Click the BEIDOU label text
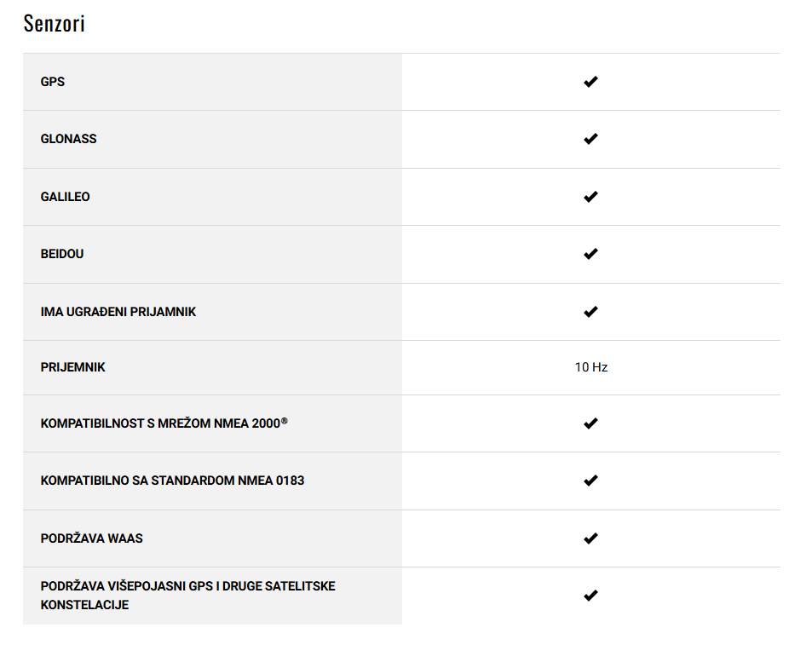 (62, 254)
